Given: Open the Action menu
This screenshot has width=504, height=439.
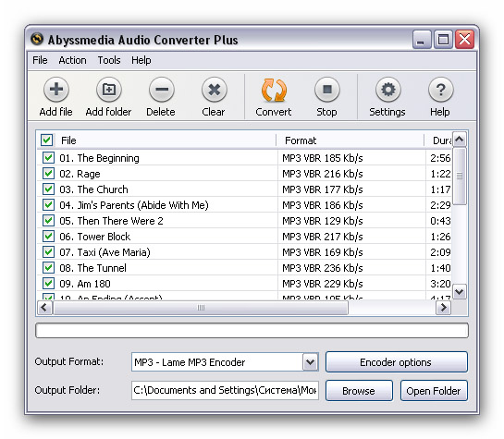Looking at the screenshot, I should pyautogui.click(x=72, y=60).
